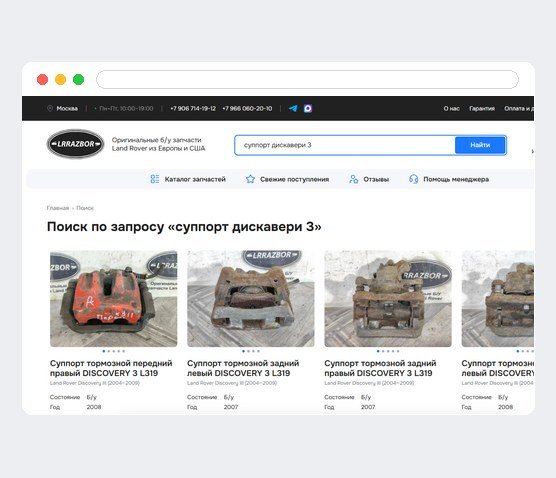This screenshot has height=478, width=556.
Task: Open Суппорт тормозной задний левый DISCOVERY 3 title
Action: coord(243,368)
